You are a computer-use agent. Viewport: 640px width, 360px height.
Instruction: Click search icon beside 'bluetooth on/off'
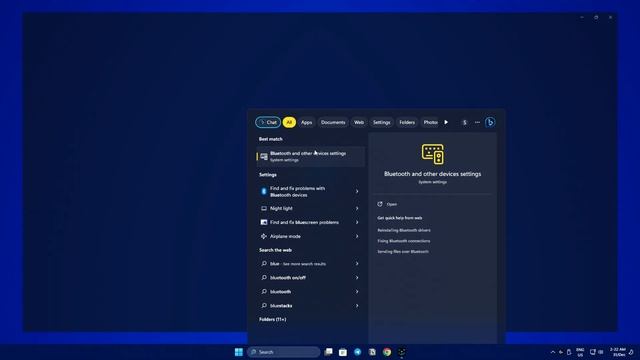click(264, 278)
